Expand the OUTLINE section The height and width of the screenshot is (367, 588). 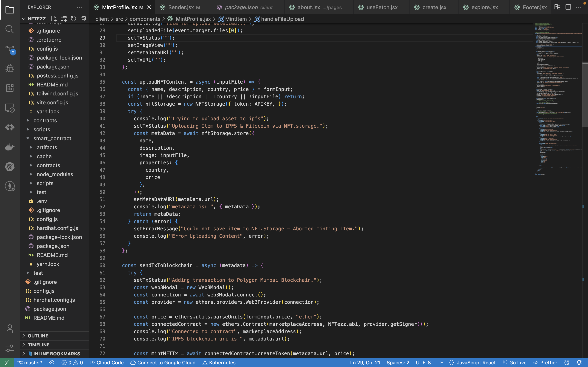tap(38, 336)
